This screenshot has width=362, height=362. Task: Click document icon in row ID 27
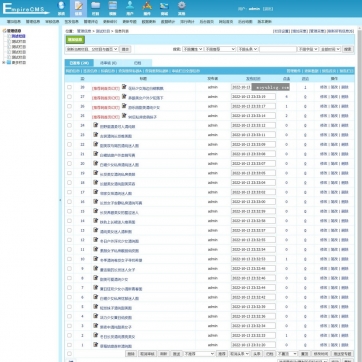[124, 96]
